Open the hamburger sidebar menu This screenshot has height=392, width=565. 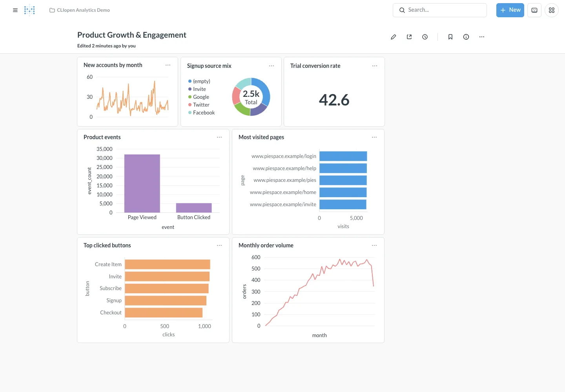tap(15, 10)
